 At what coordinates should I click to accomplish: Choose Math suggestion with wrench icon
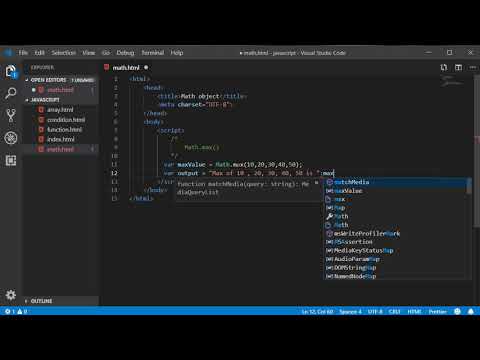(396, 216)
